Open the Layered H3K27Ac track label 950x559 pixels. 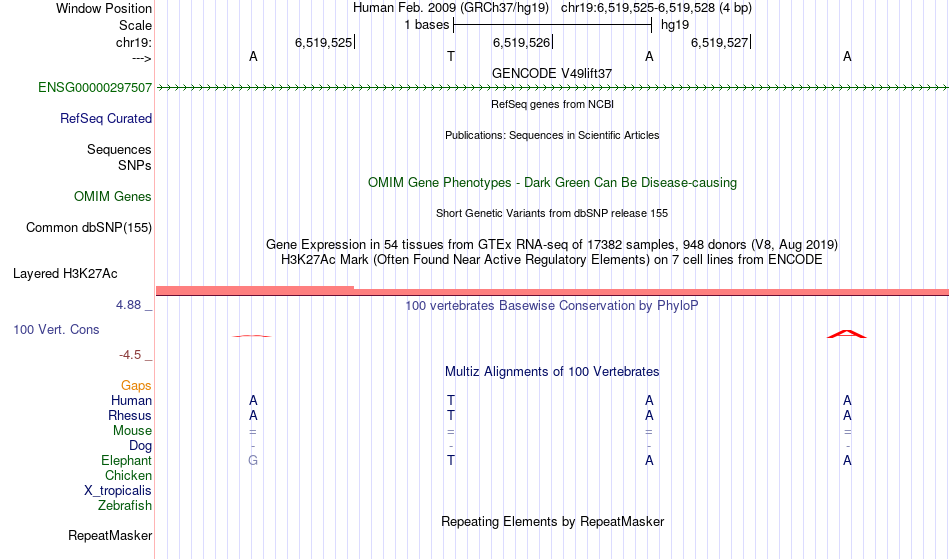[x=65, y=274]
